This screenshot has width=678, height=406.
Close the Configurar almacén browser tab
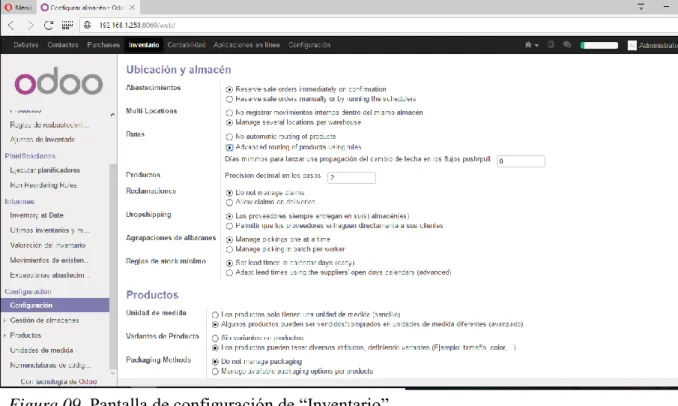(x=132, y=7)
